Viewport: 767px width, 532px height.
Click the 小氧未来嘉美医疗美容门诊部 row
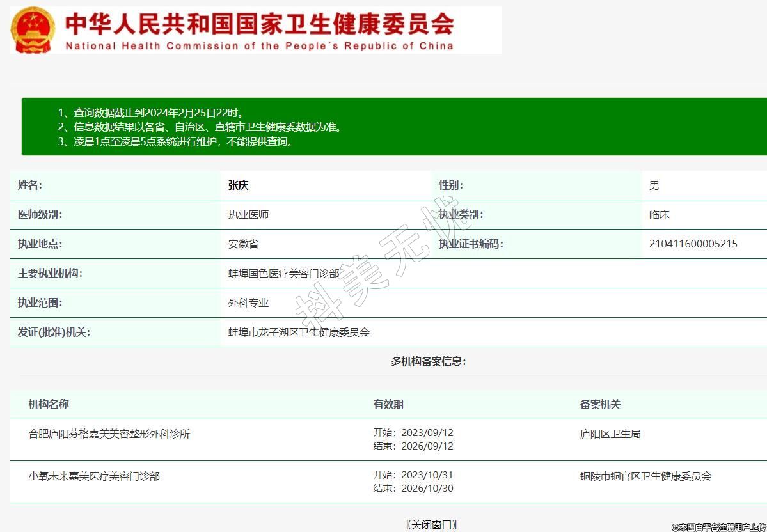pyautogui.click(x=94, y=476)
